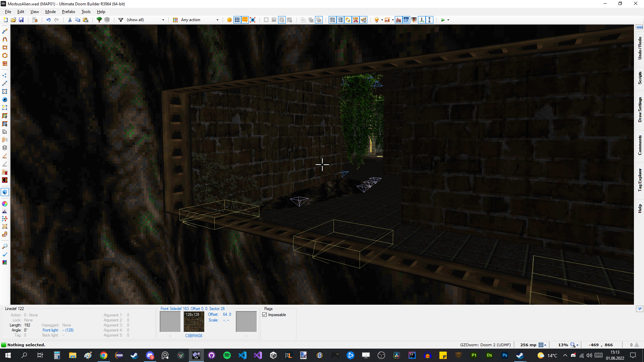The height and width of the screenshot is (362, 644).
Task: Select the Draw Ellipse tool in sidebar
Action: (5, 55)
